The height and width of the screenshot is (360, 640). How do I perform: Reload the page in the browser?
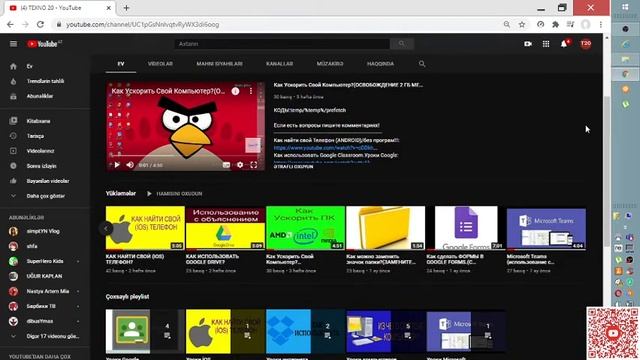[x=40, y=24]
